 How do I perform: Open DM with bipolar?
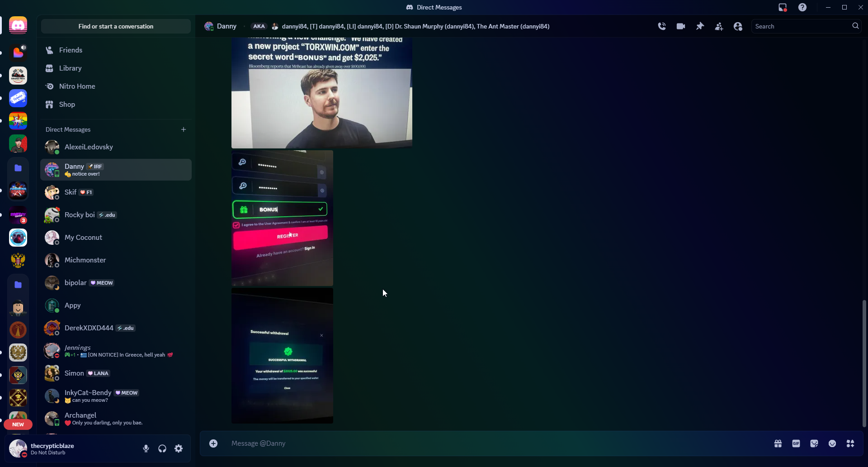pyautogui.click(x=116, y=283)
